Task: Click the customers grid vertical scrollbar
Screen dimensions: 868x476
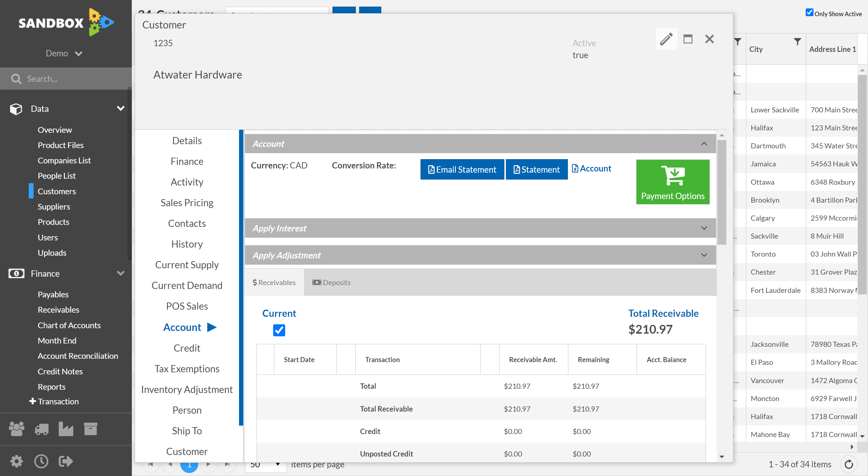Action: click(862, 185)
